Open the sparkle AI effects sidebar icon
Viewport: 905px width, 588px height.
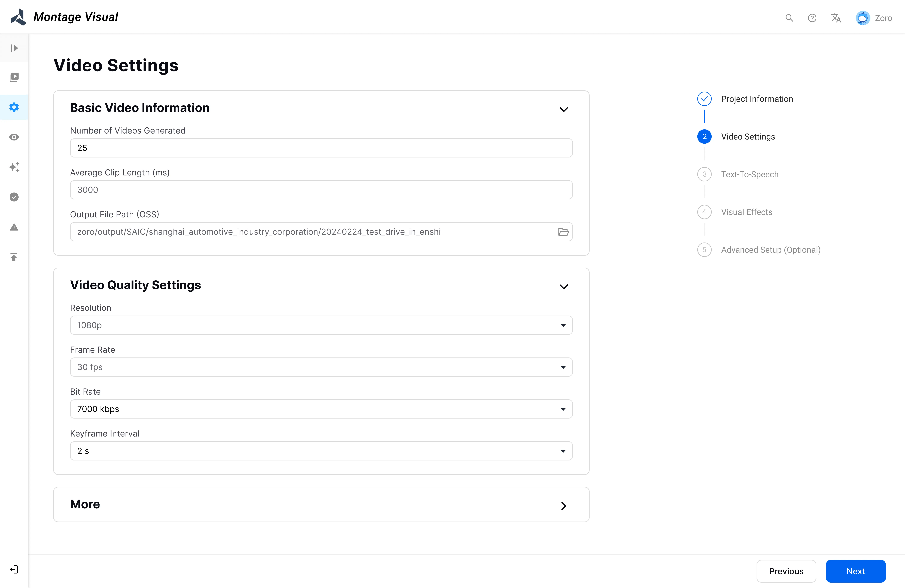click(x=14, y=167)
